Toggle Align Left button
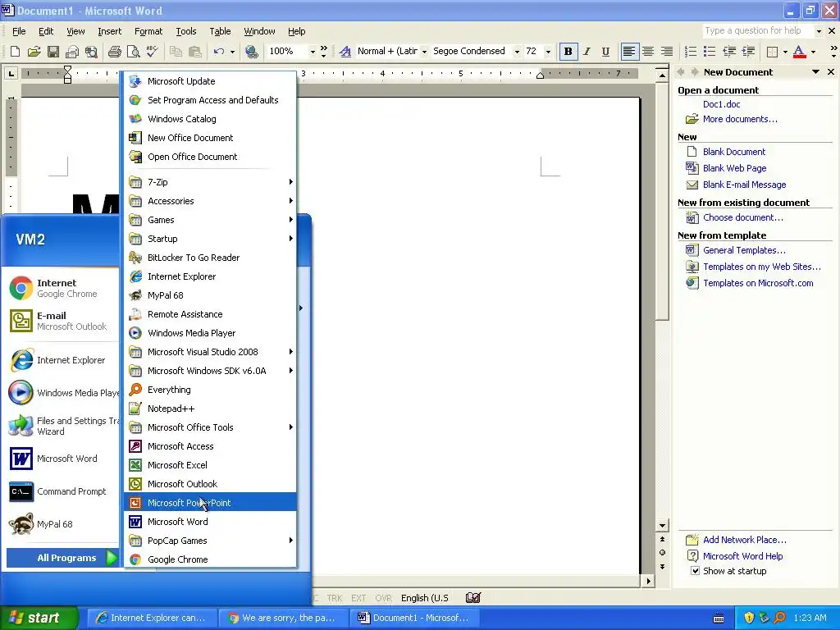Image resolution: width=840 pixels, height=630 pixels. pyautogui.click(x=629, y=52)
